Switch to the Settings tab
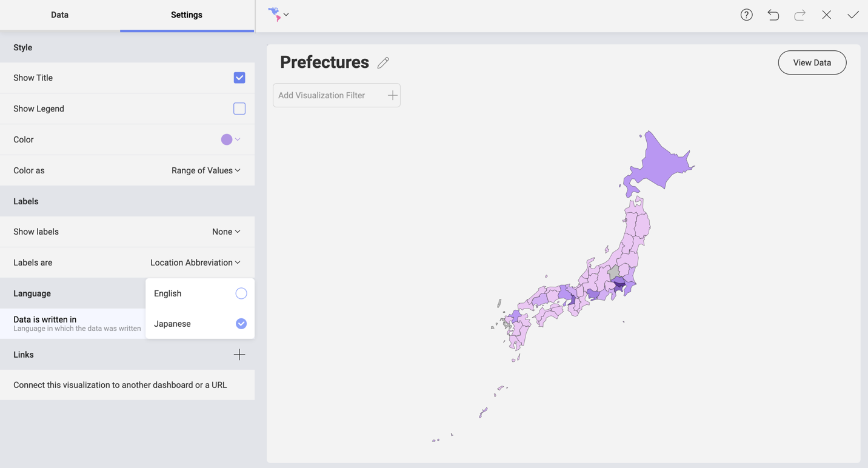The height and width of the screenshot is (468, 868). (187, 15)
